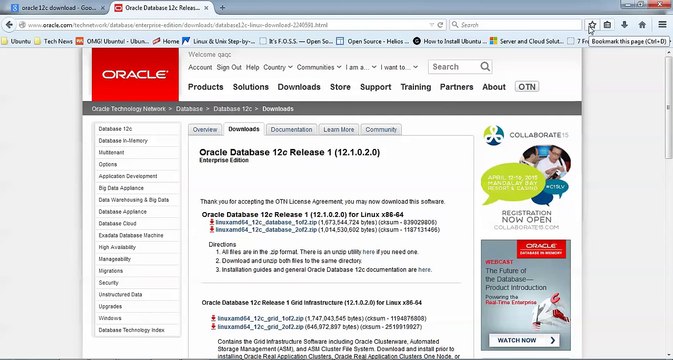673x360 pixels.
Task: Open the bookmarks list clipboard icon
Action: click(607, 25)
